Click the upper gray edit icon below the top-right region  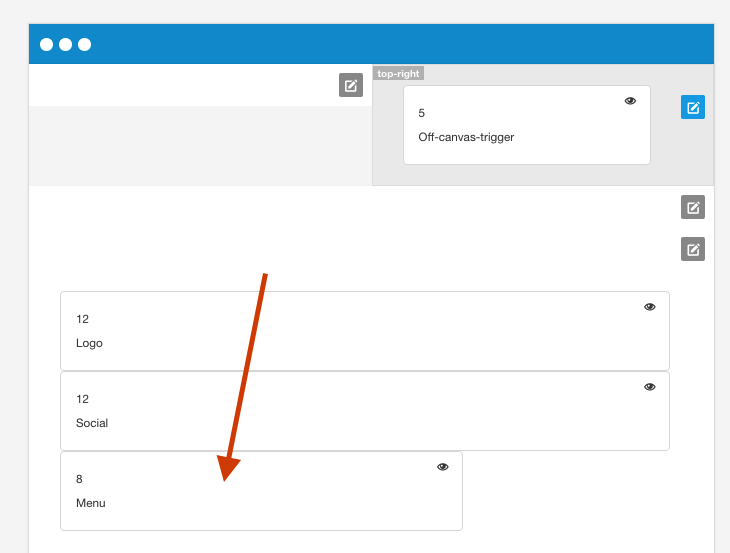[x=693, y=207]
